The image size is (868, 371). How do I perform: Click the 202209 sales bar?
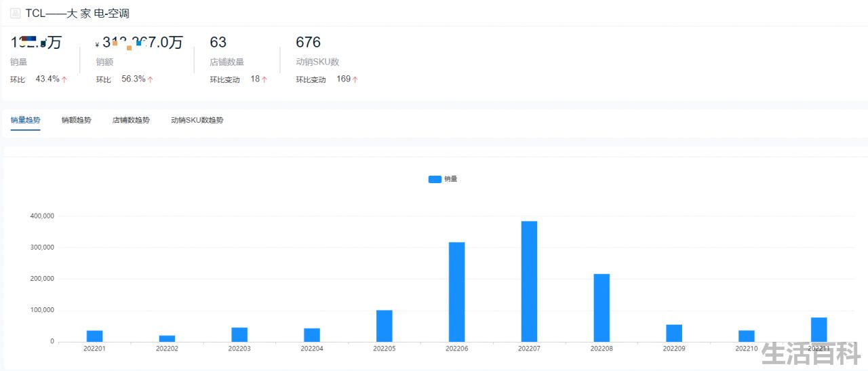[x=674, y=333]
